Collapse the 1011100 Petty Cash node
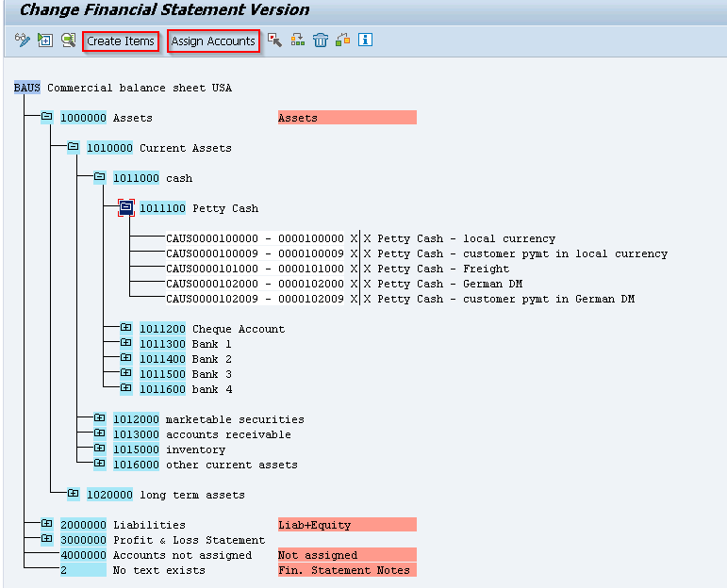Viewport: 727px width, 588px height. [126, 207]
